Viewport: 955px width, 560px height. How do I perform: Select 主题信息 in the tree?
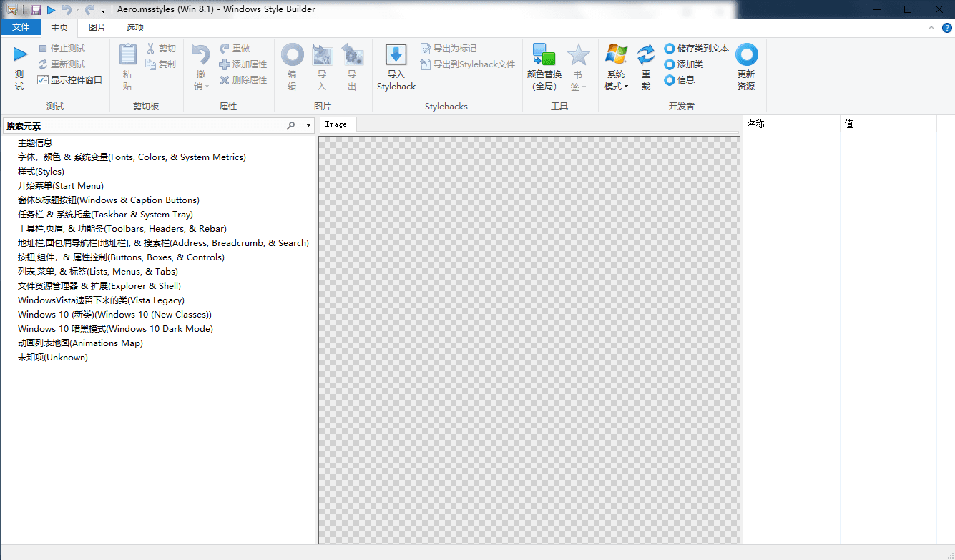pos(35,143)
